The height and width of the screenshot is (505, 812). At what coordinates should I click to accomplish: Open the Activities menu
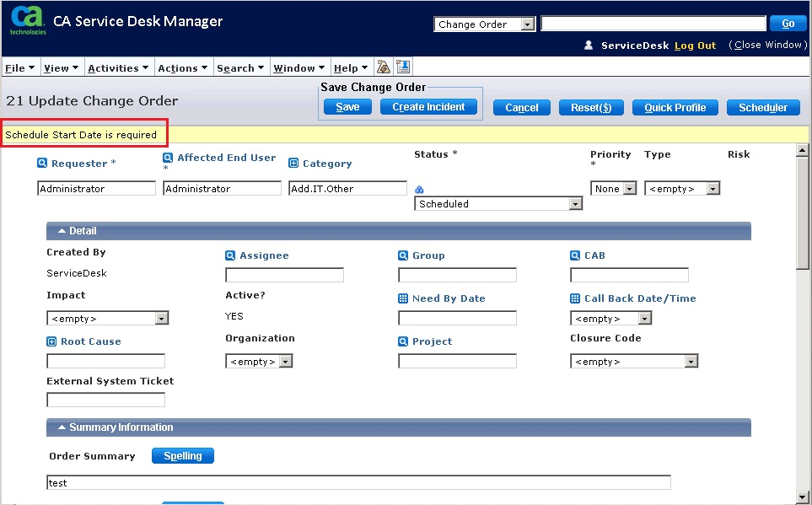(x=117, y=68)
